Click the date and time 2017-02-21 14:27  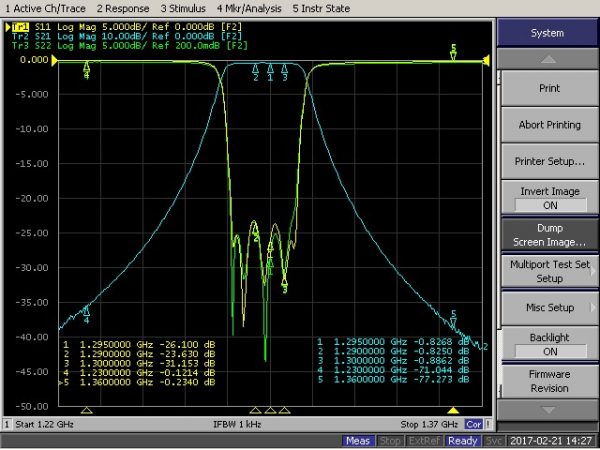tap(551, 441)
